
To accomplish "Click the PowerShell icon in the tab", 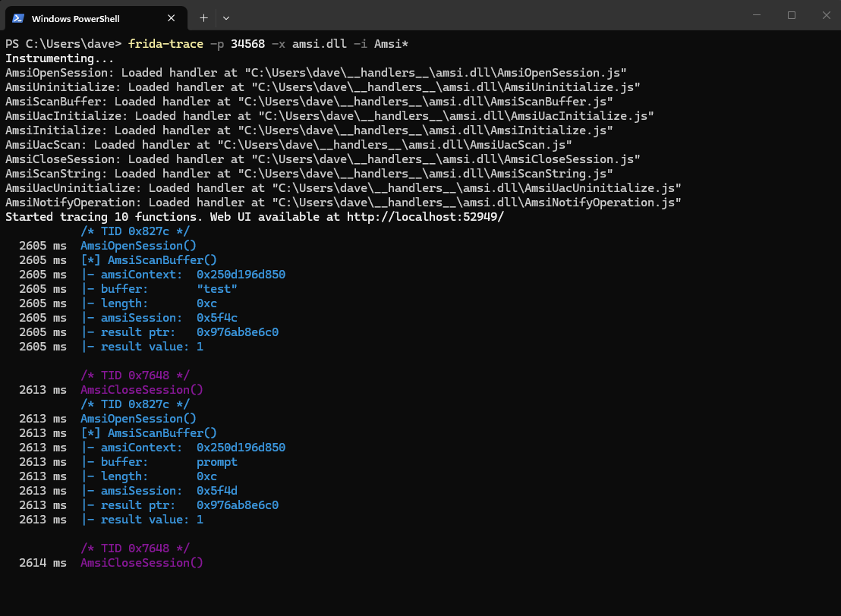I will 18,18.
